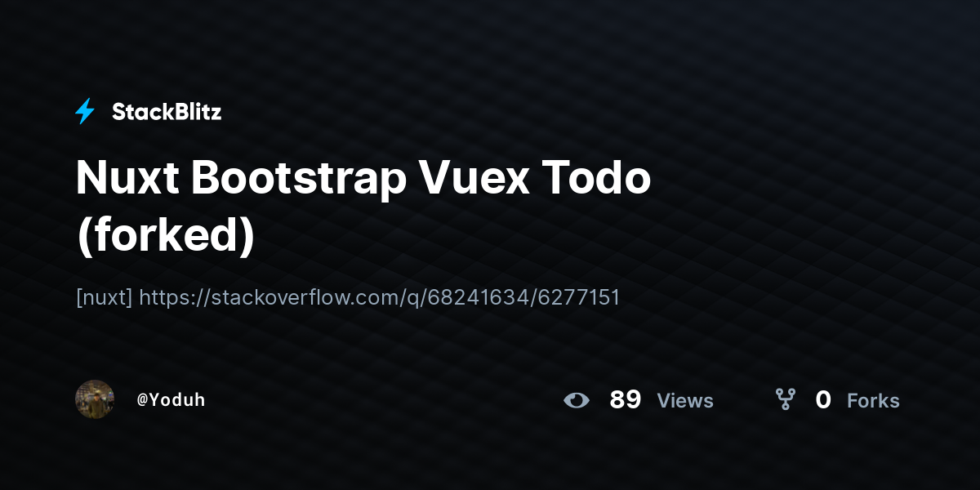Click the word Bootstrap in title

[299, 178]
